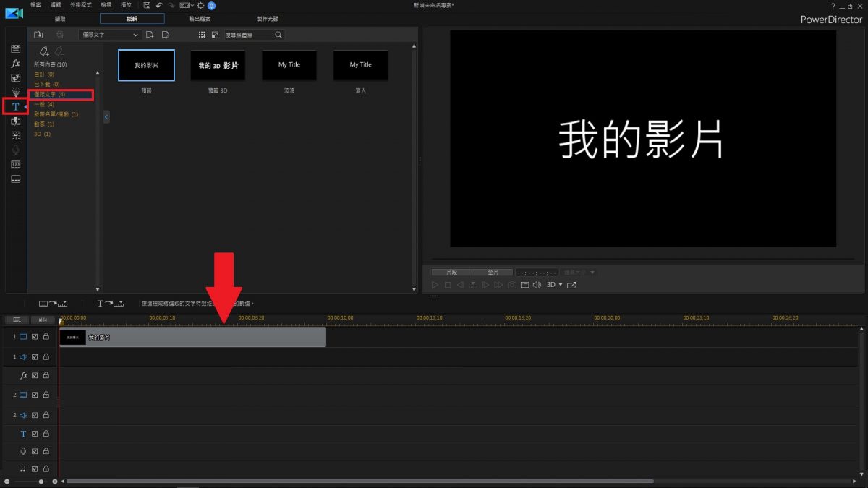Open the 僅限文字 filter dropdown

click(110, 35)
